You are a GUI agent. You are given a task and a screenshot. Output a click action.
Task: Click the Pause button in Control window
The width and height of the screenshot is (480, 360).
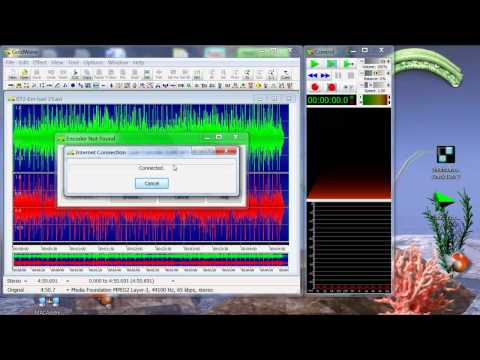click(338, 76)
